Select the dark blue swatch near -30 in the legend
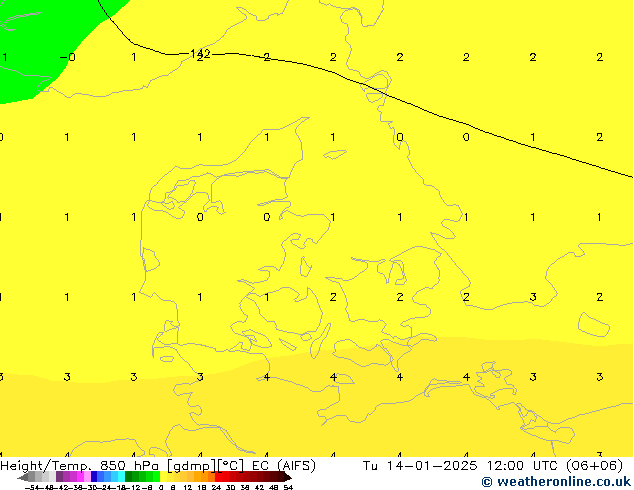The width and height of the screenshot is (634, 490). (94, 477)
